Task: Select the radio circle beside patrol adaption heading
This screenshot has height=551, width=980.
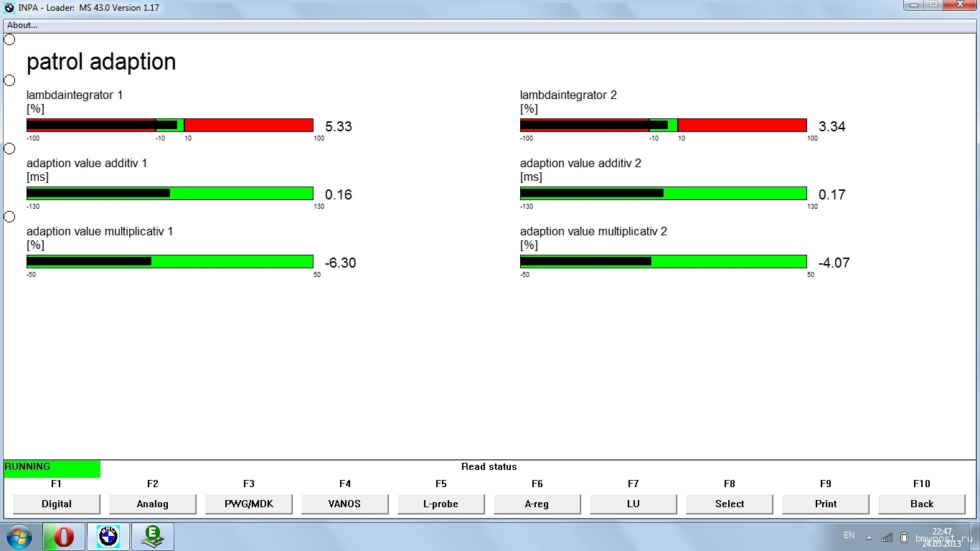Action: 9,39
